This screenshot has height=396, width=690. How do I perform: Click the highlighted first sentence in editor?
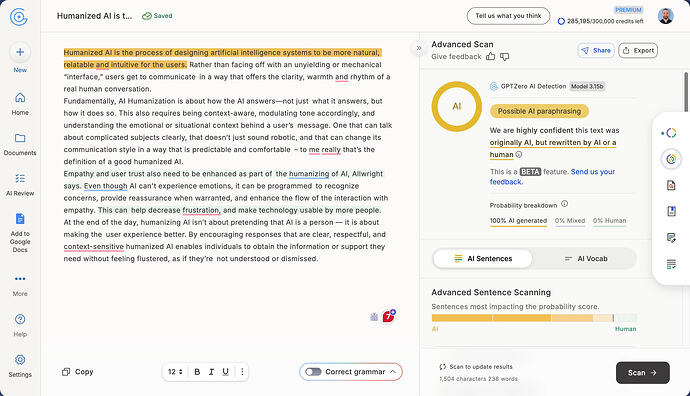pyautogui.click(x=222, y=59)
